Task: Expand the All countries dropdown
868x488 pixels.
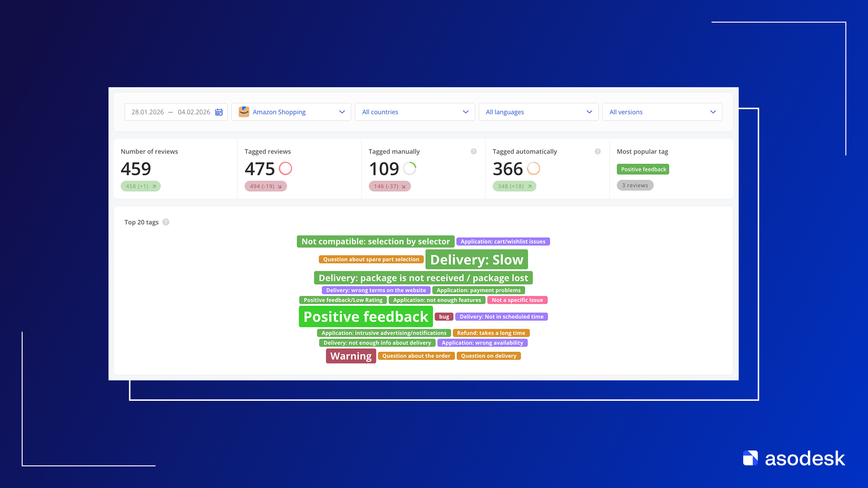Action: (415, 112)
